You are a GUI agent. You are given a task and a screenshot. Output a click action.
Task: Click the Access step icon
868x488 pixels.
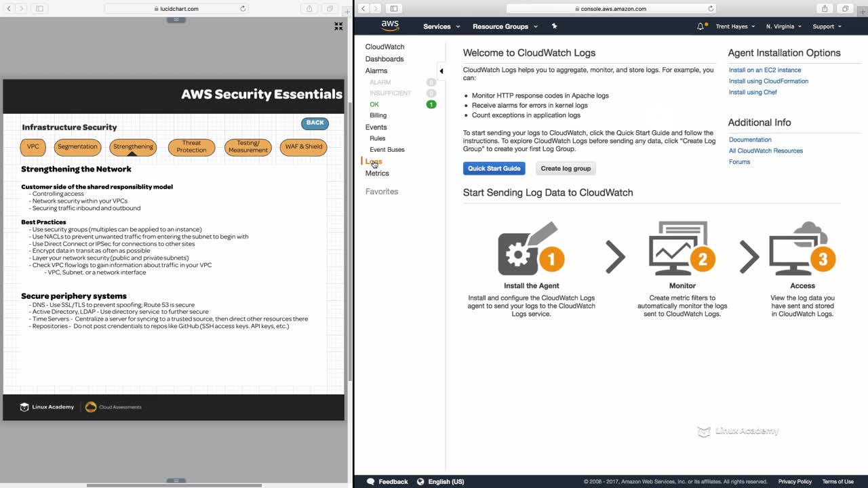click(802, 248)
